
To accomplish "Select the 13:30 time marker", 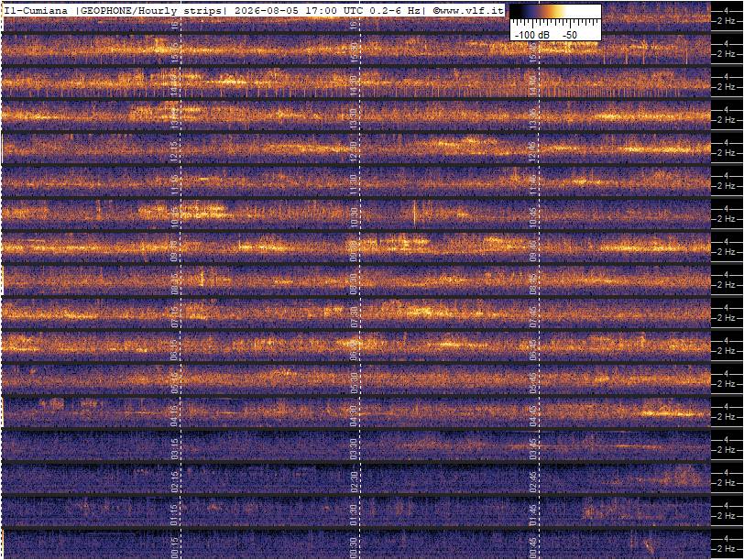I will point(354,119).
